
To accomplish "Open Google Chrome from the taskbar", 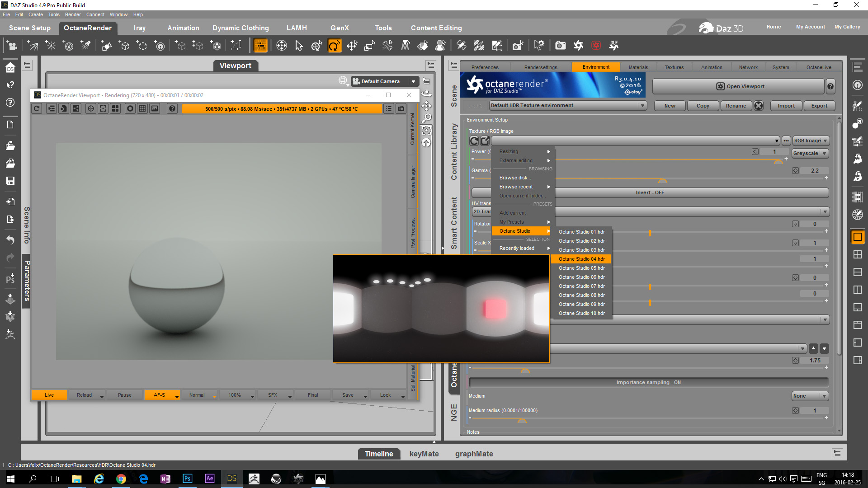I will (x=121, y=479).
